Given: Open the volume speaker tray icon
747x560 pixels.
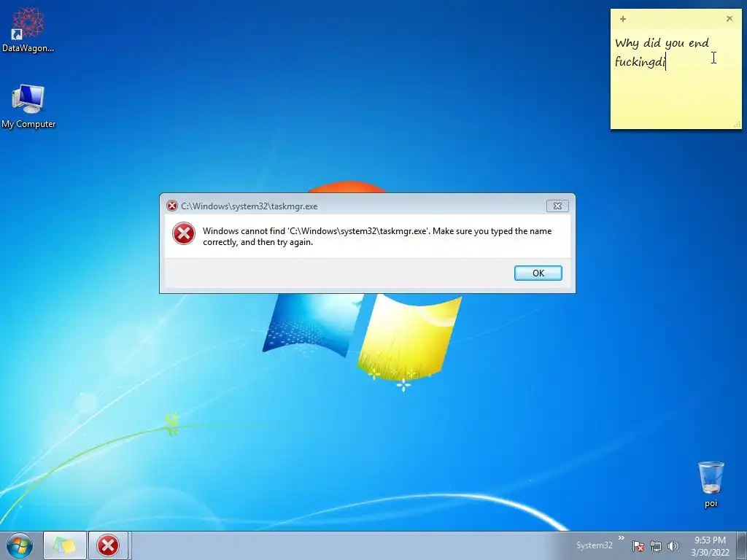Looking at the screenshot, I should [x=673, y=546].
